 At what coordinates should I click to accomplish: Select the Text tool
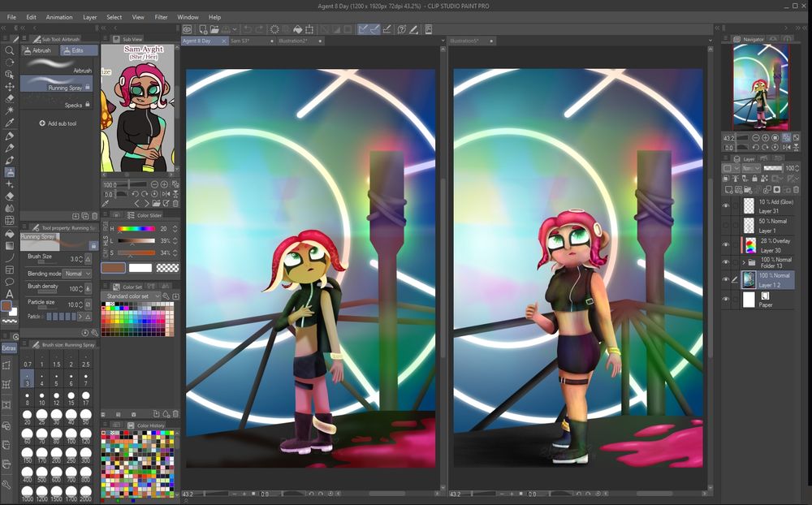coord(10,294)
